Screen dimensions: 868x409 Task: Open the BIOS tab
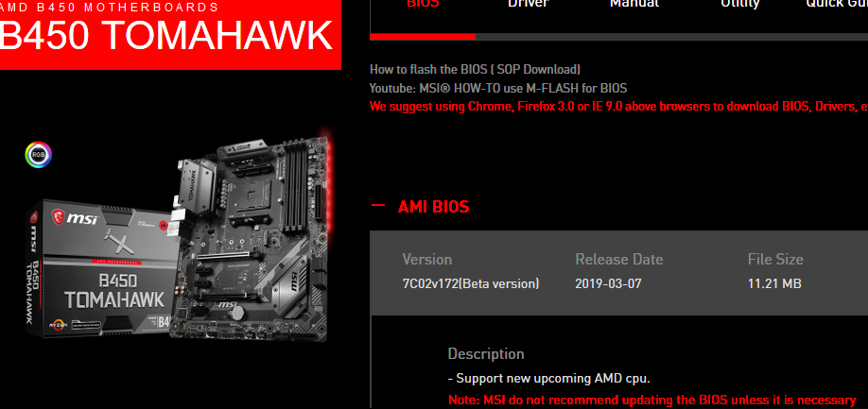(423, 4)
